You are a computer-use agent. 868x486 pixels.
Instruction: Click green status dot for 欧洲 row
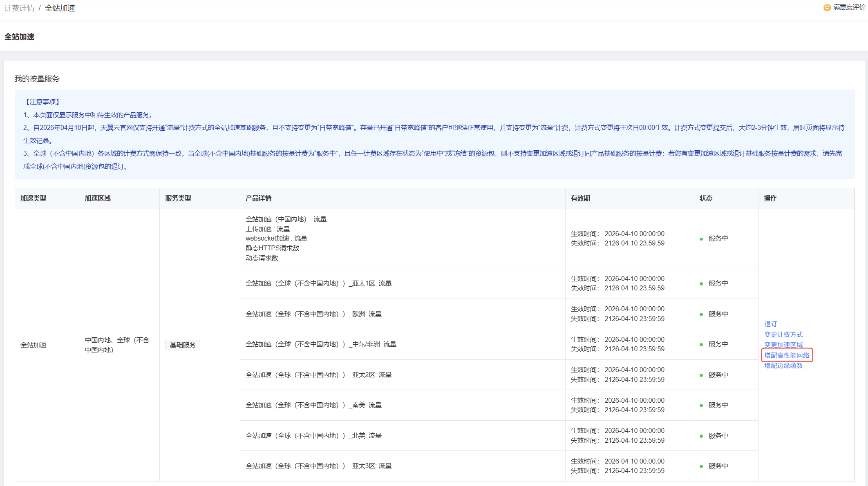pos(701,314)
